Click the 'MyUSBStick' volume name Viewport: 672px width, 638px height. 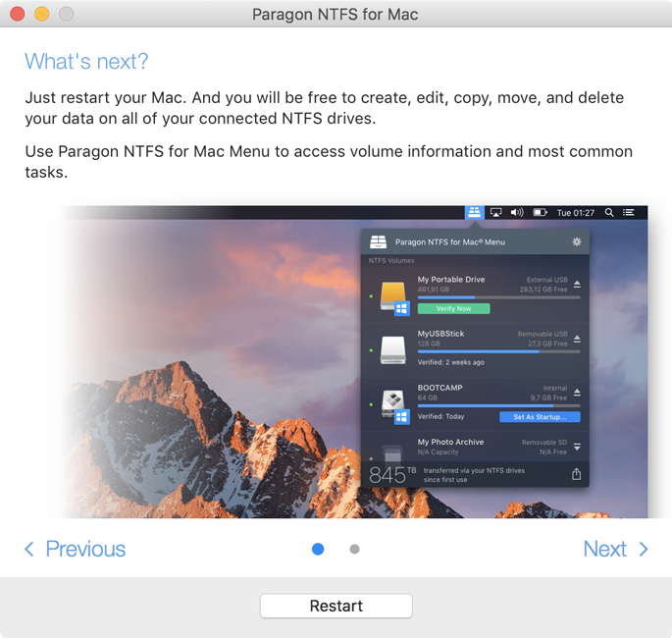(x=440, y=334)
